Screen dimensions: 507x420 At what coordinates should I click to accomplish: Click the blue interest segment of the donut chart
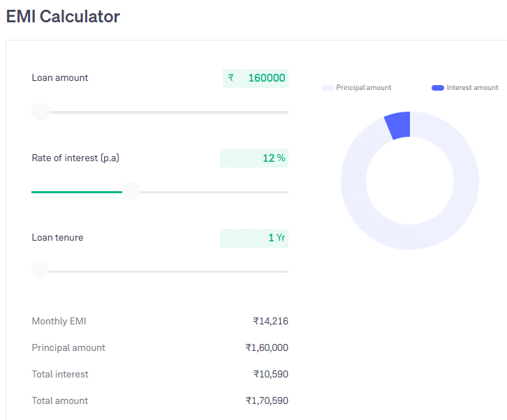pos(398,125)
